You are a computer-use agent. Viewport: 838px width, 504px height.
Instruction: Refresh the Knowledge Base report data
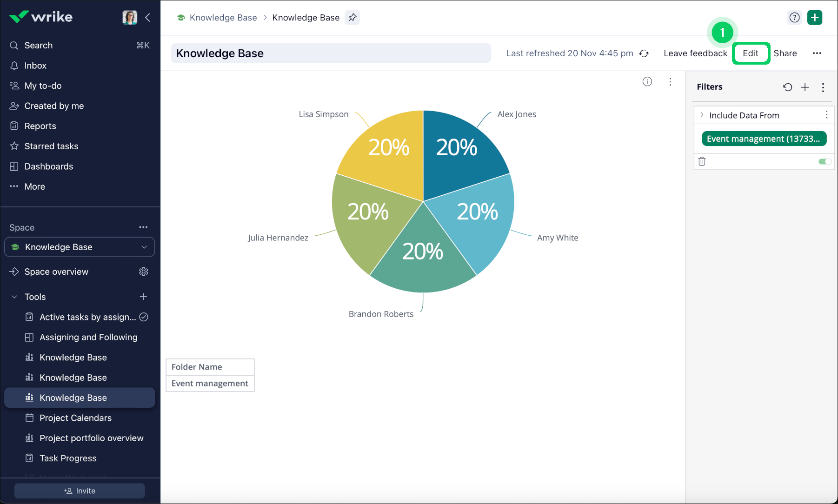click(x=644, y=53)
